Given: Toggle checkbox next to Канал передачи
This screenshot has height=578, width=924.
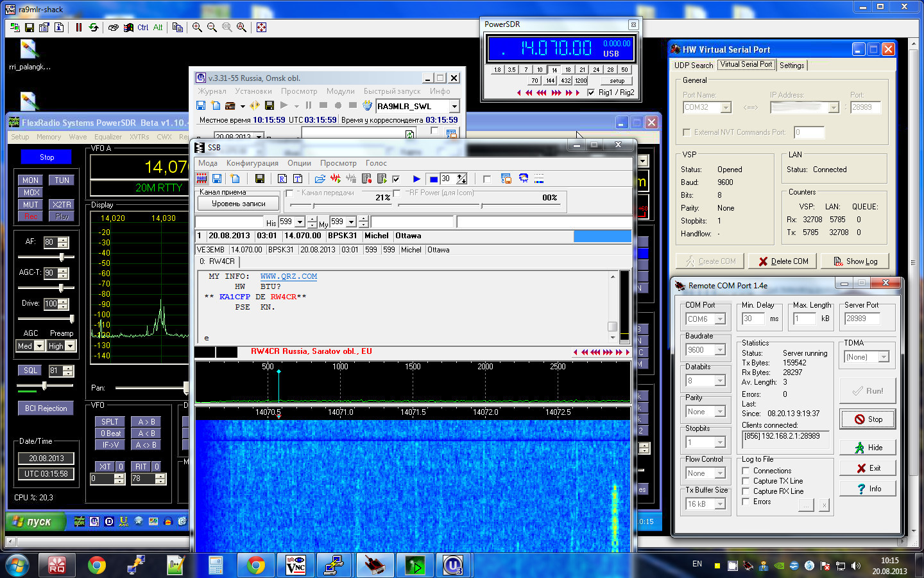Looking at the screenshot, I should click(289, 193).
